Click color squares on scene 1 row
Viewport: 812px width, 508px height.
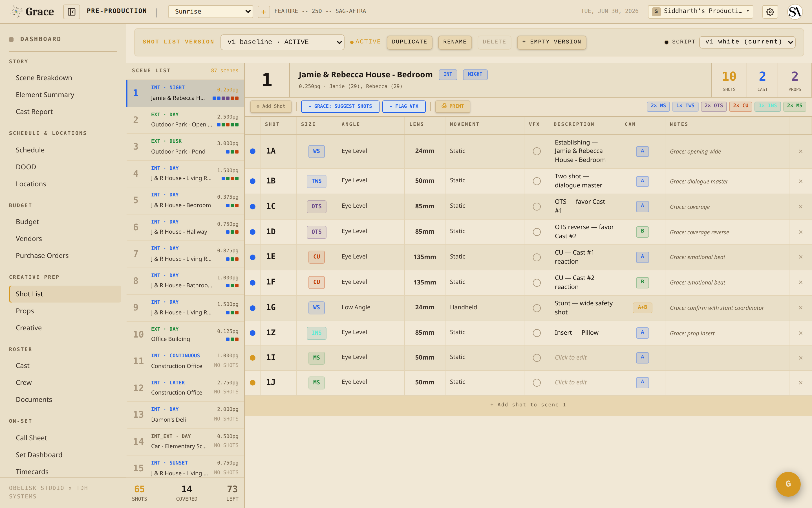(x=226, y=98)
